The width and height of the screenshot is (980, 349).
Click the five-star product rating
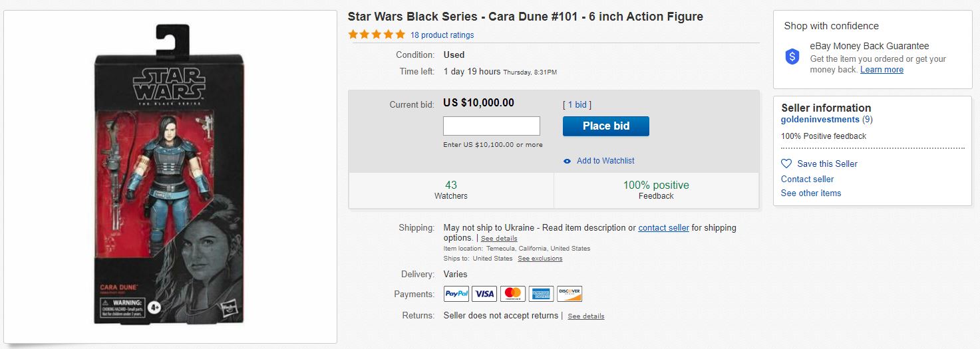[x=377, y=35]
